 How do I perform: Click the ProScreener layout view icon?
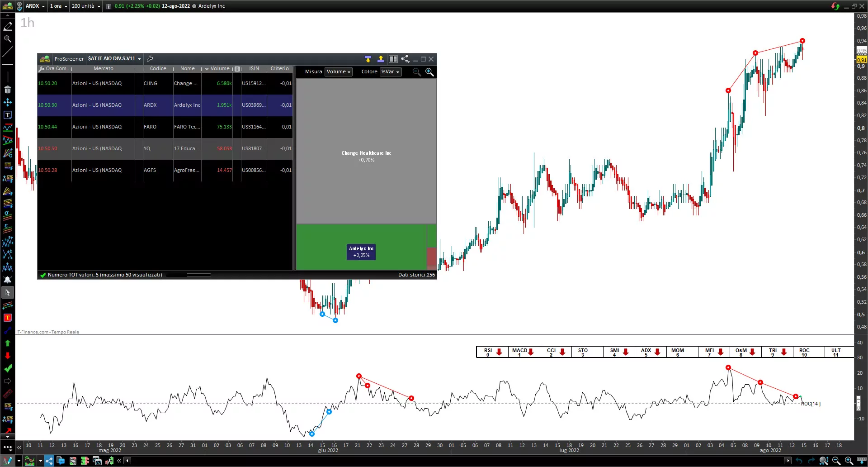pos(393,59)
